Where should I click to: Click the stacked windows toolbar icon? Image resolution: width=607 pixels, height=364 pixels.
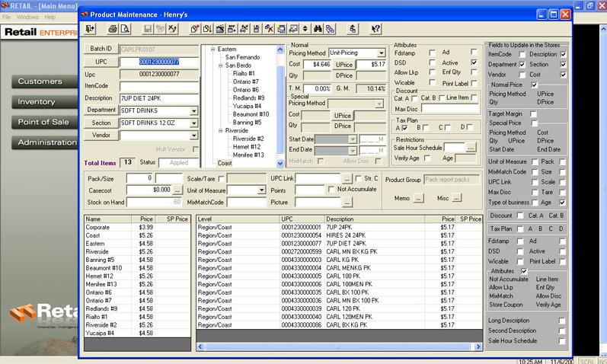281,29
